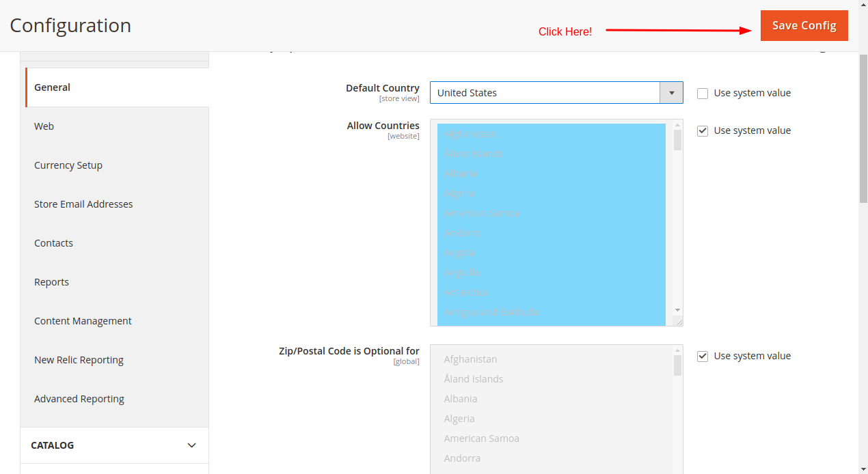Click the Zip/Postal Code is Optional for label
The width and height of the screenshot is (868, 474).
coord(349,351)
